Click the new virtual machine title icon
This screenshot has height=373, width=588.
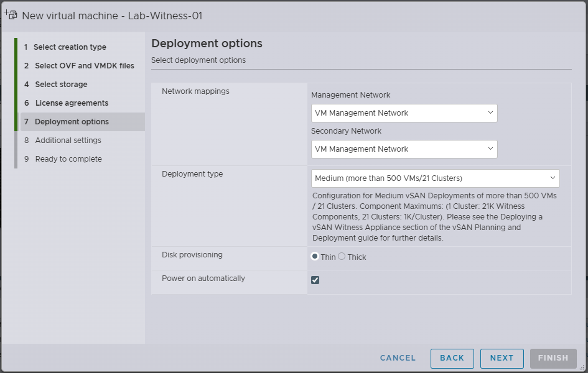coord(11,15)
